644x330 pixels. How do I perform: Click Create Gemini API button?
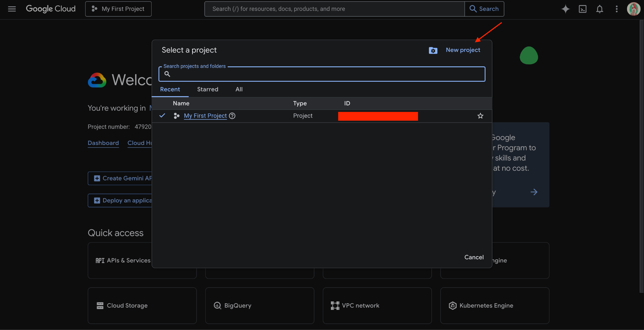coord(120,178)
